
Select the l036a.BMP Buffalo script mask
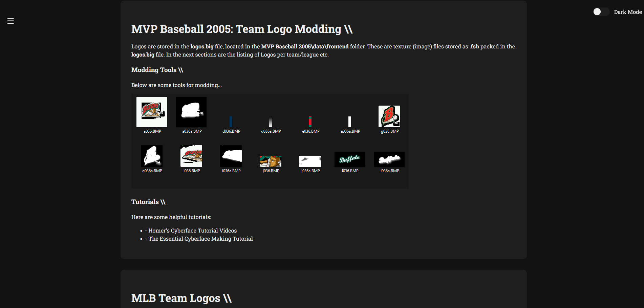tap(389, 159)
